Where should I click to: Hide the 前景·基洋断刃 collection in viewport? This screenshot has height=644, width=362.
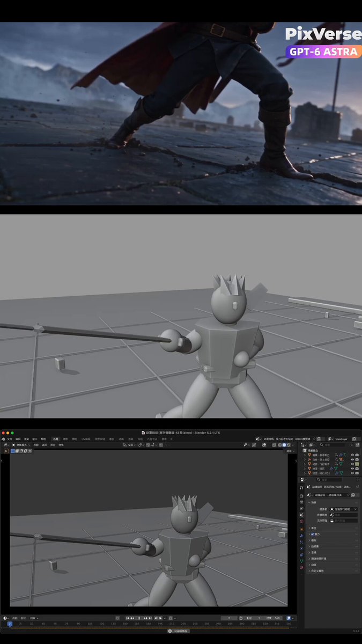[353, 455]
